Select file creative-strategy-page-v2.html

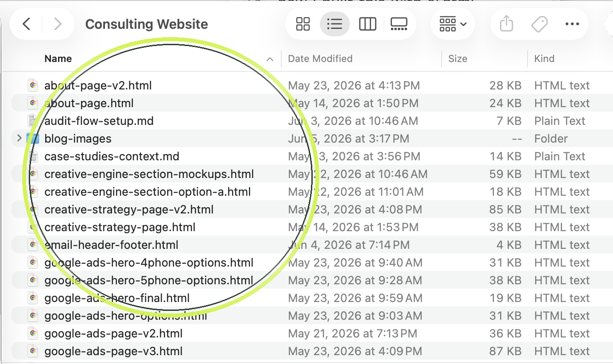point(129,209)
